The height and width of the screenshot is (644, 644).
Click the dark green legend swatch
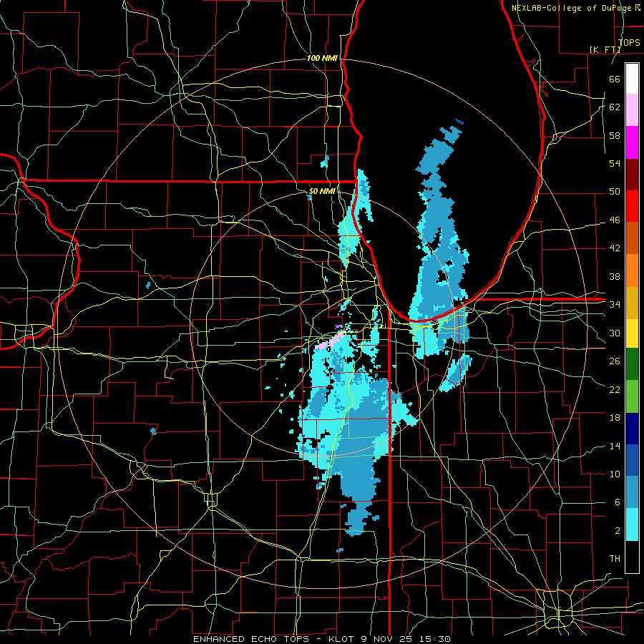632,365
